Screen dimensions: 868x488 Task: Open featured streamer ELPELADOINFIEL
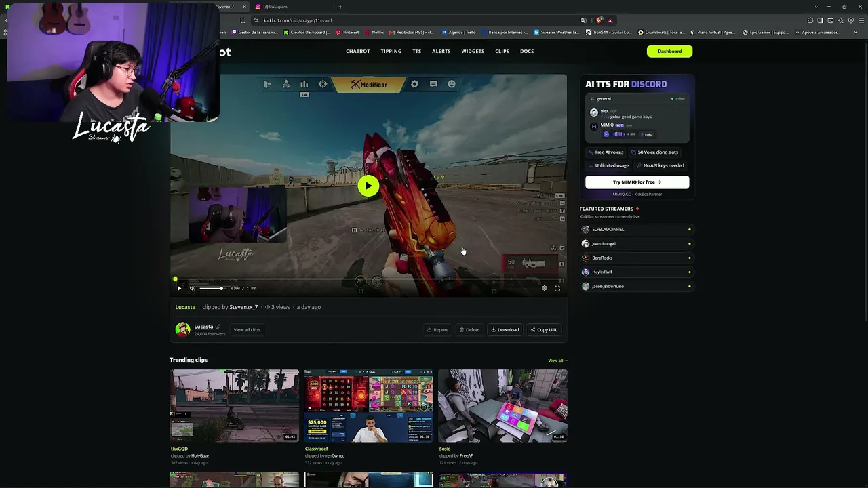(x=636, y=229)
